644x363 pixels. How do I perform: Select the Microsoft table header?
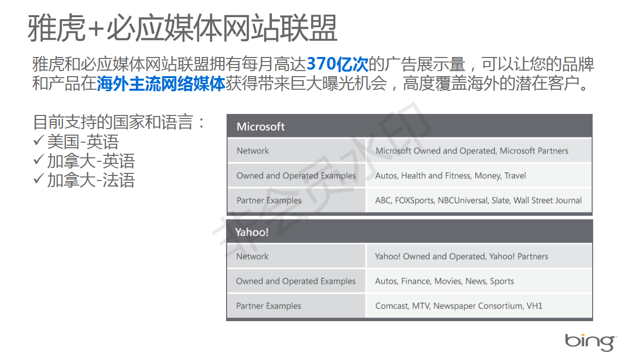coord(409,127)
